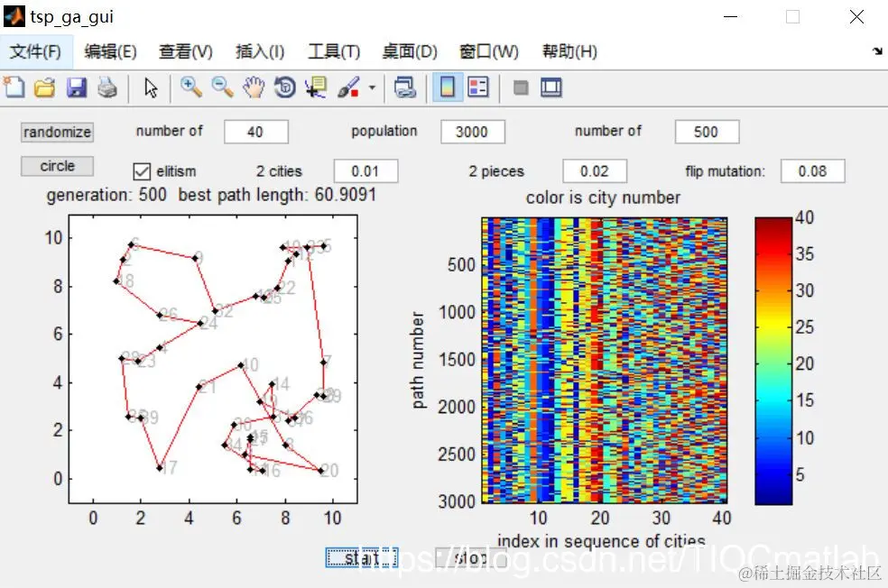This screenshot has height=588, width=888.
Task: Open the 帮助(H) menu
Action: [x=569, y=51]
